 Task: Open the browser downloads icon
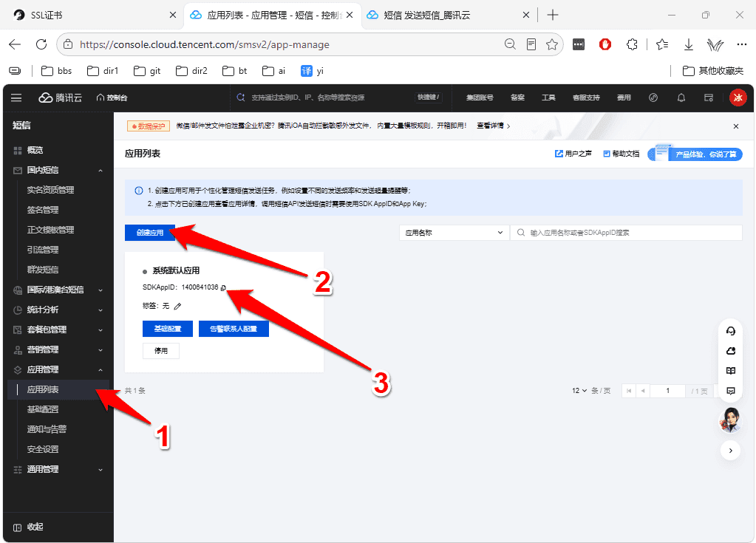click(689, 44)
